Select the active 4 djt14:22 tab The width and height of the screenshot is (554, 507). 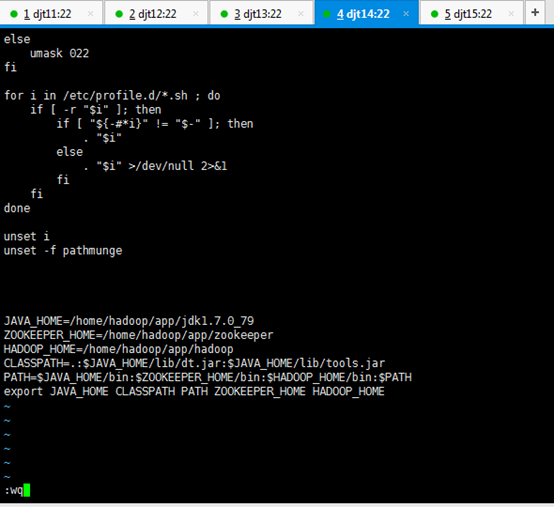(367, 13)
